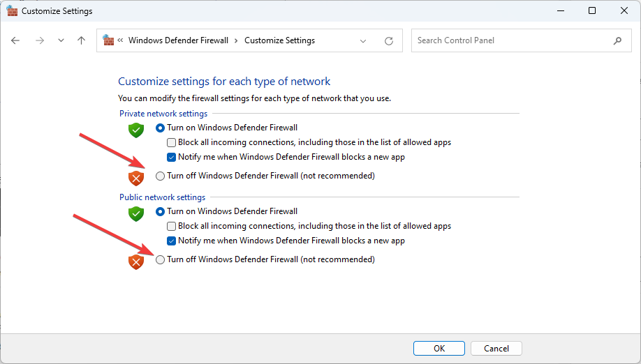Screen dimensions: 641x364
Task: Click the search magnifier icon
Action: pyautogui.click(x=617, y=40)
